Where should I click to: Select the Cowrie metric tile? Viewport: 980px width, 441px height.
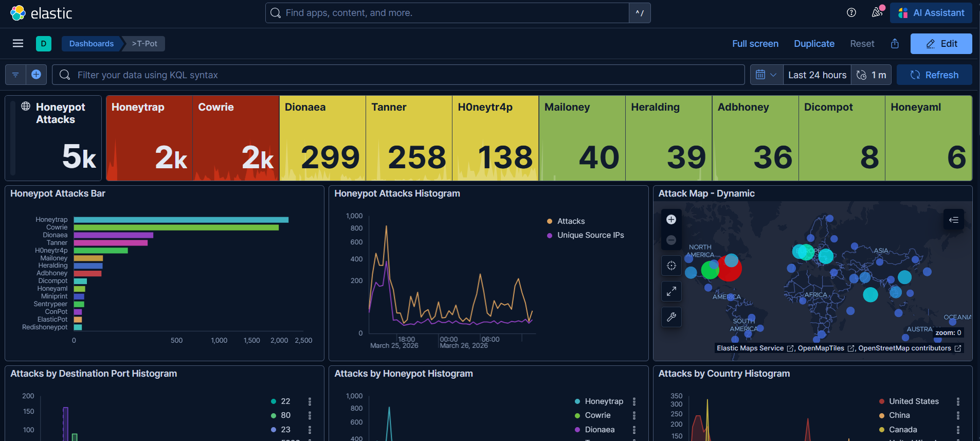click(236, 138)
